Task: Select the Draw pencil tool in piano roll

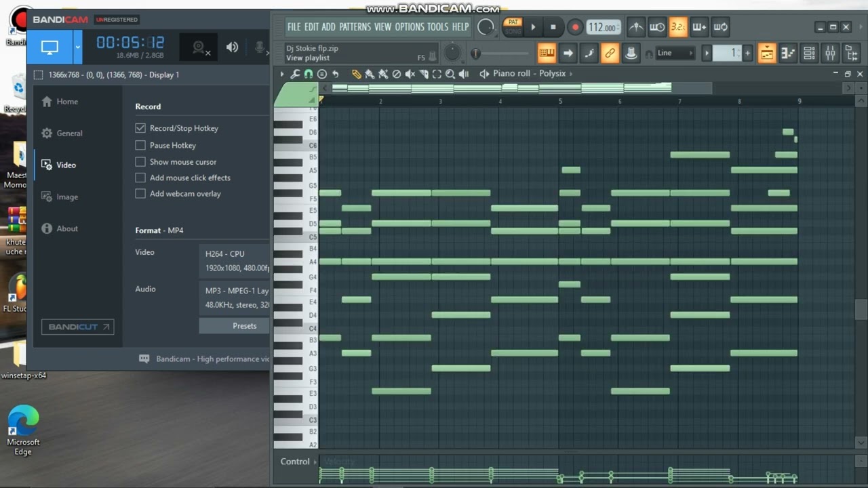Action: pyautogui.click(x=356, y=74)
